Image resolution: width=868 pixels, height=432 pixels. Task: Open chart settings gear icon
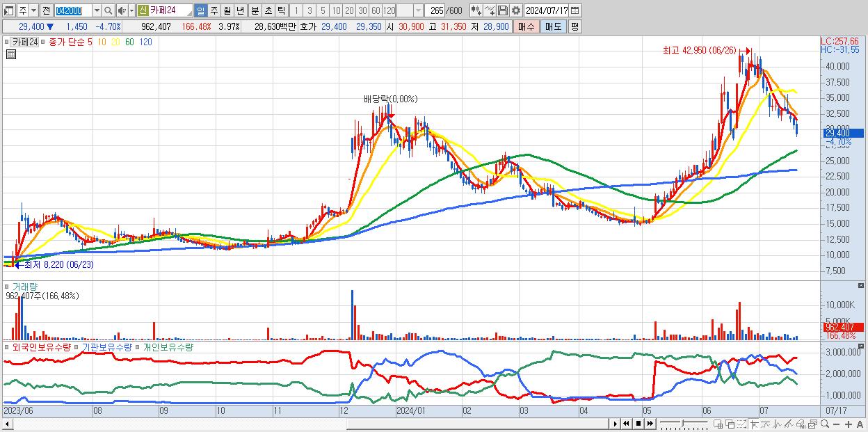click(515, 10)
